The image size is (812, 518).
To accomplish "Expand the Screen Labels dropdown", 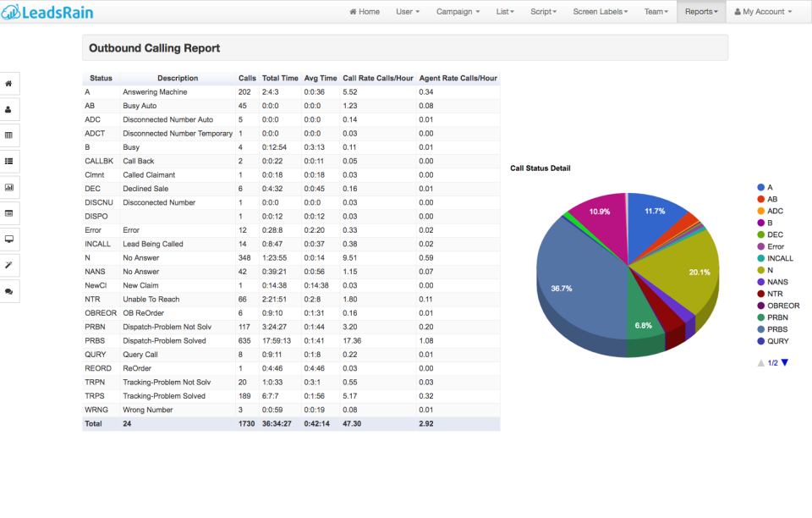I will click(600, 12).
